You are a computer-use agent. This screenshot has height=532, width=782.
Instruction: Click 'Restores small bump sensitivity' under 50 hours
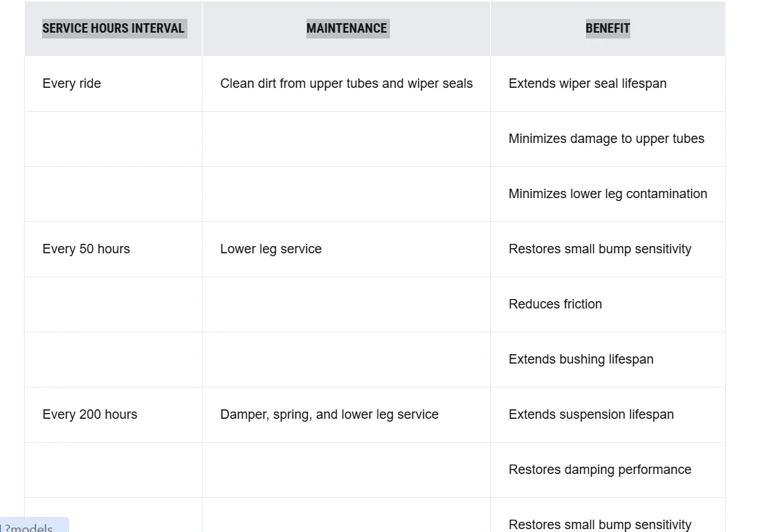click(600, 249)
